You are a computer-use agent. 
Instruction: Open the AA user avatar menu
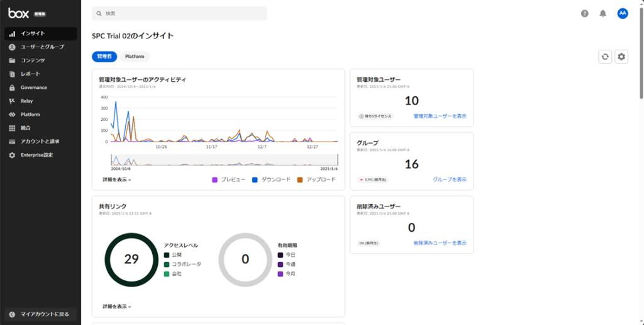(x=623, y=13)
